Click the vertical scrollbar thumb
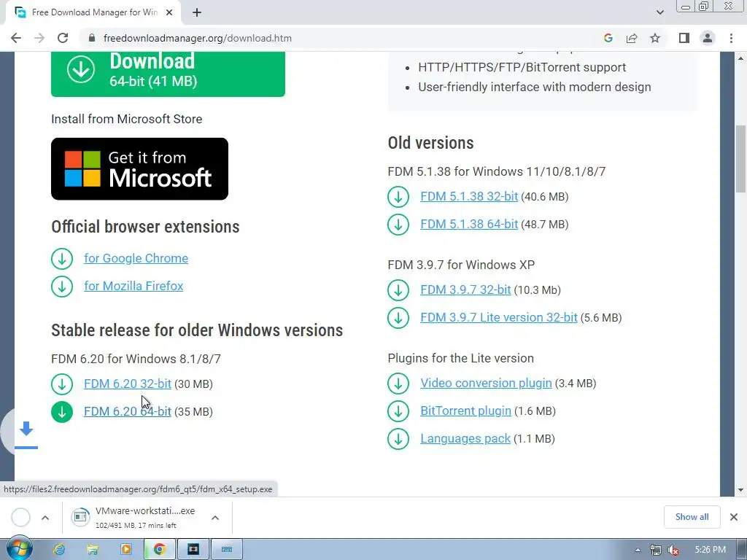Viewport: 747px width, 560px height. (x=740, y=158)
